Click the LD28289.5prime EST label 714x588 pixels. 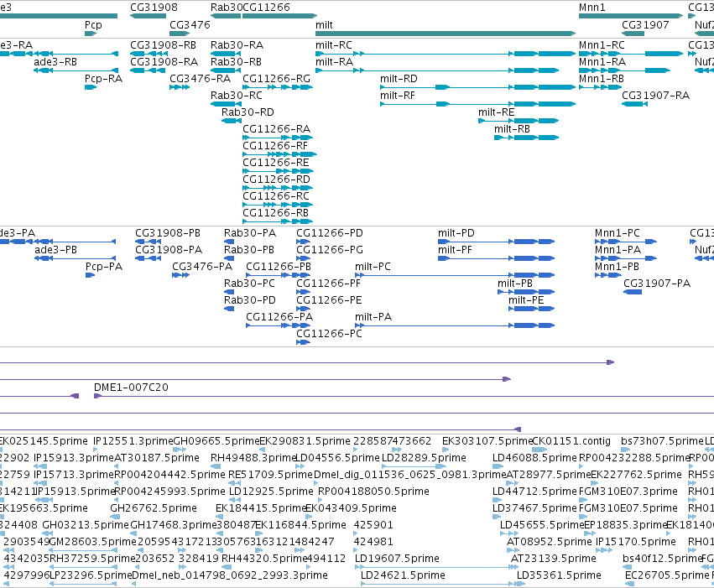tap(424, 458)
